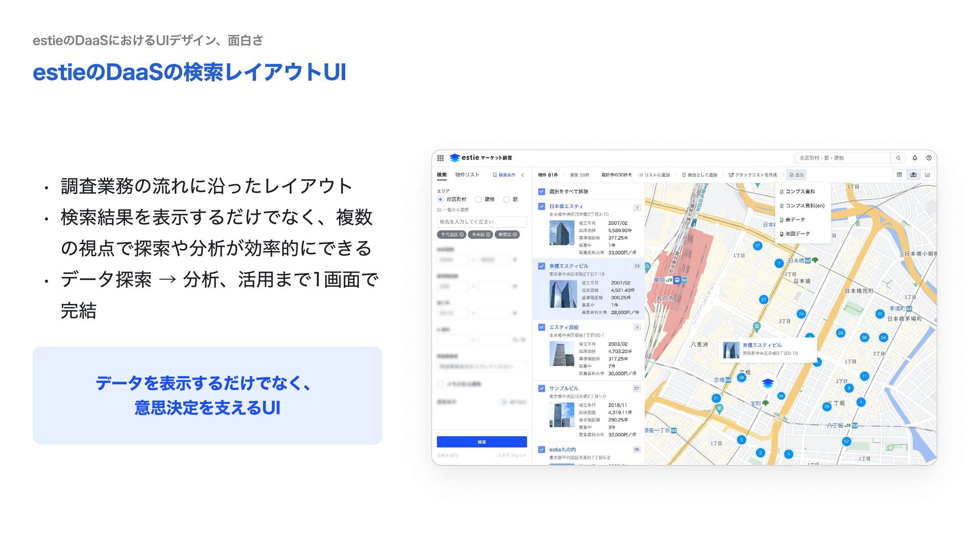Open the 出力 dropdown
The image size is (980, 551).
[x=797, y=175]
